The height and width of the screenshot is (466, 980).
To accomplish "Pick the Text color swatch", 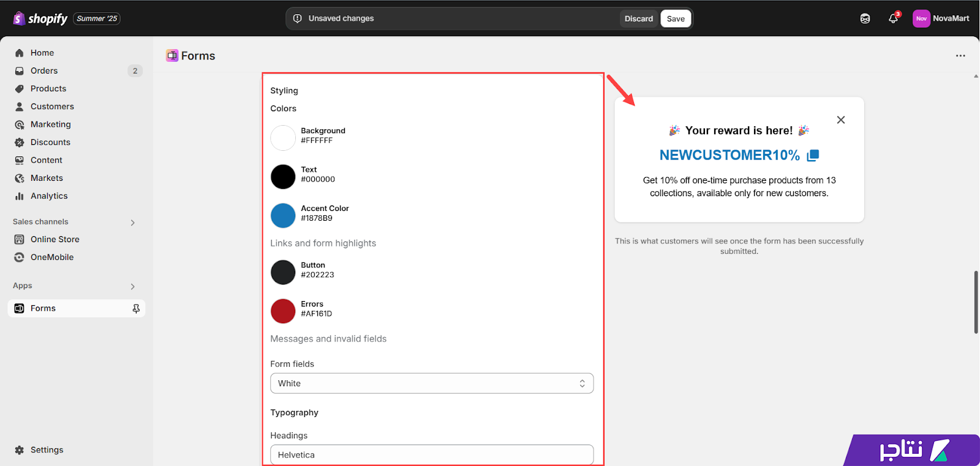I will 283,177.
